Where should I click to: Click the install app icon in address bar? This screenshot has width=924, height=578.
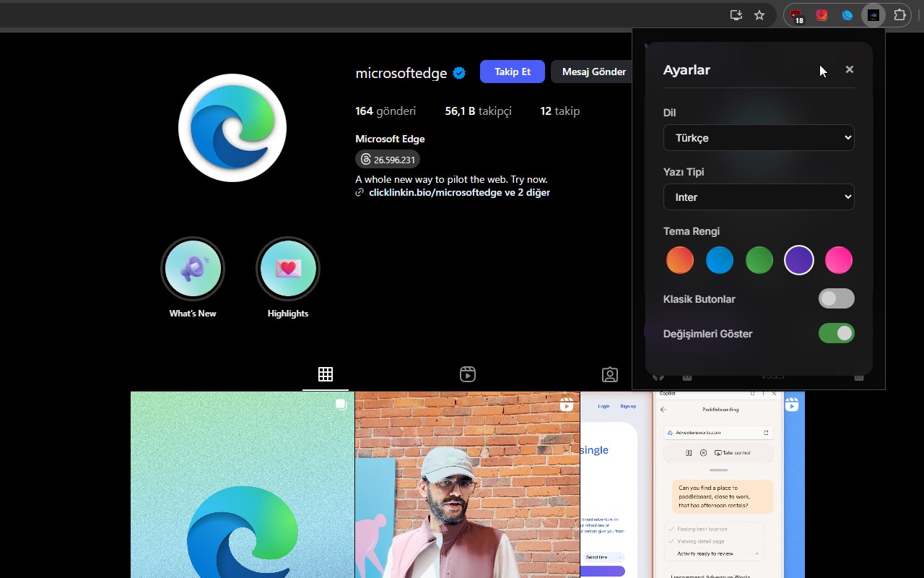coord(736,14)
